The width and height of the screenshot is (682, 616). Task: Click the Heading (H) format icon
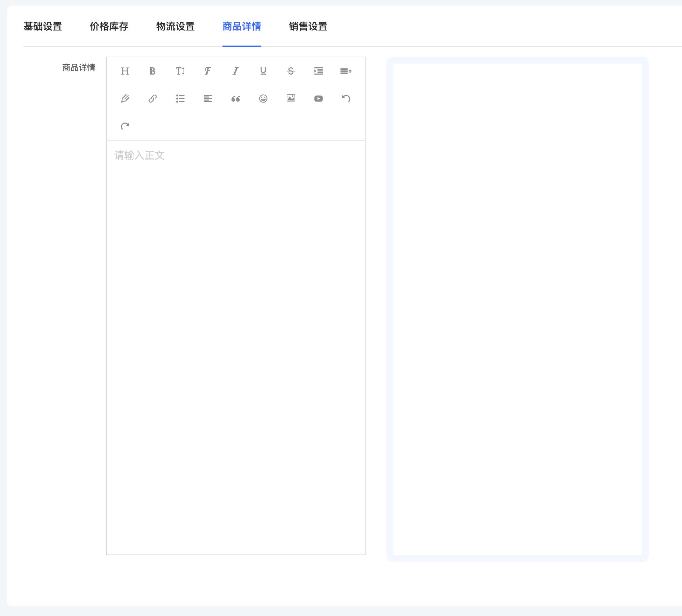click(125, 71)
